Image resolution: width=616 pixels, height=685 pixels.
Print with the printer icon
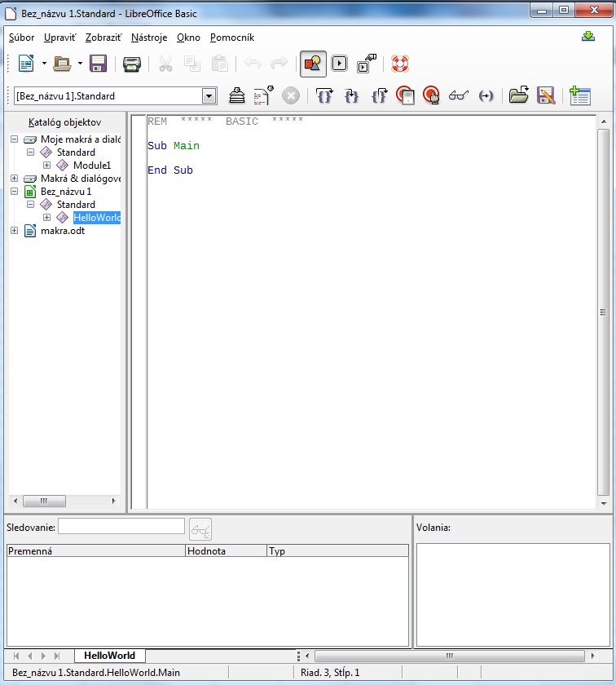[x=132, y=64]
